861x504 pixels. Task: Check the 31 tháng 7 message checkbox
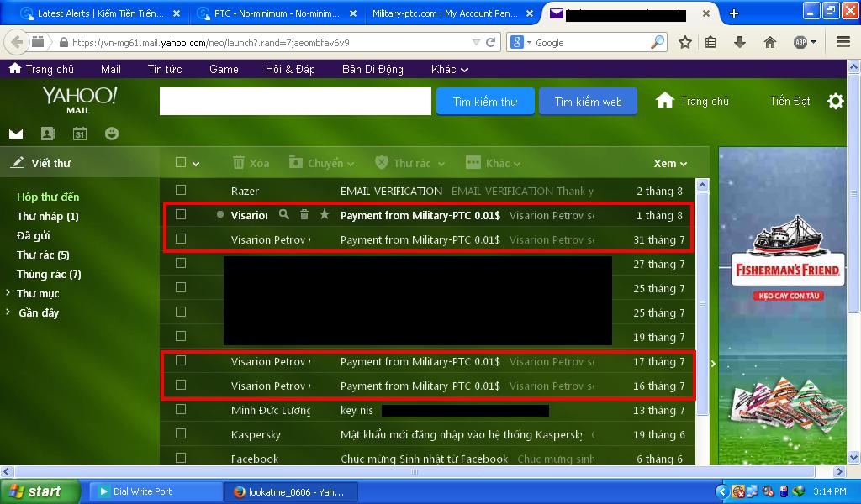point(181,239)
